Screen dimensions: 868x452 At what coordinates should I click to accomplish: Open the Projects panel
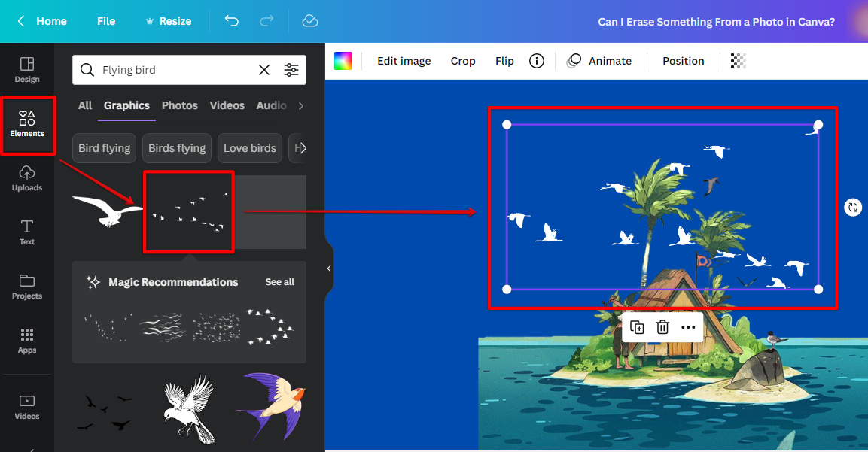tap(27, 287)
